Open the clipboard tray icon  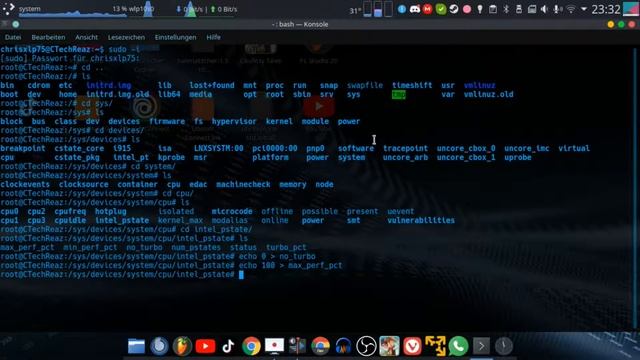[x=493, y=9]
